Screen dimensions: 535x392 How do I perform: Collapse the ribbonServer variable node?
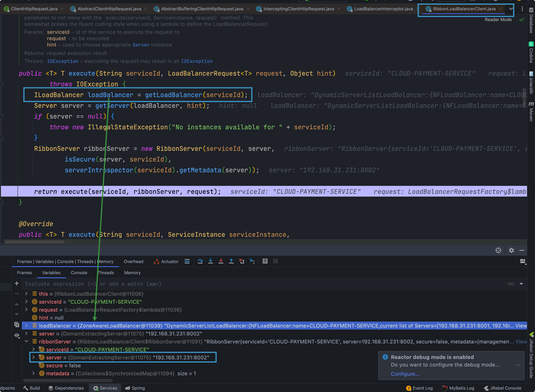click(x=26, y=341)
